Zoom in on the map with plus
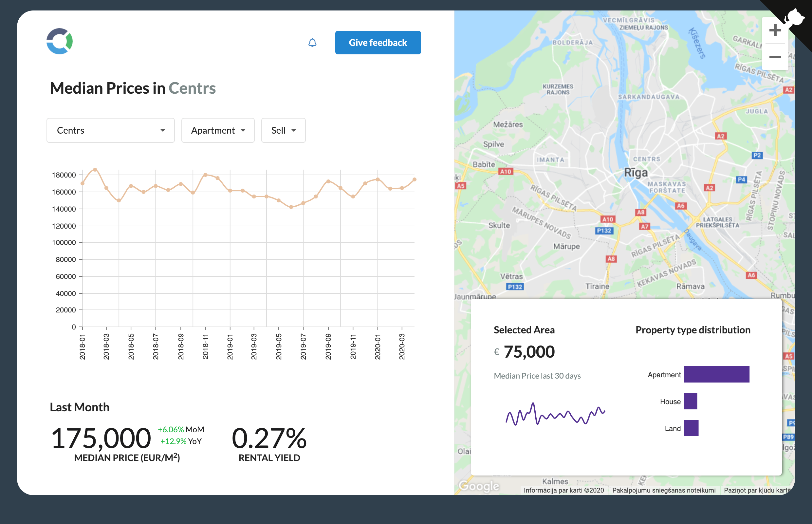Image resolution: width=812 pixels, height=524 pixels. [775, 30]
